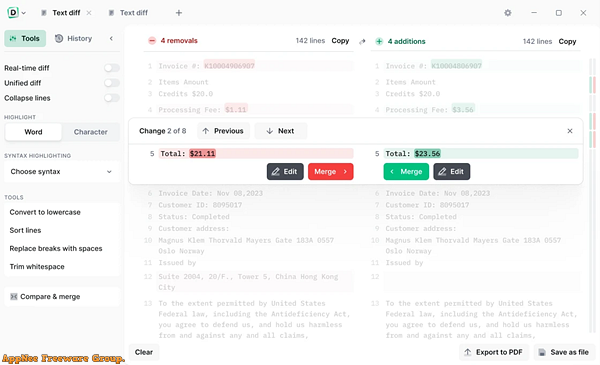Image resolution: width=600 pixels, height=365 pixels.
Task: Select the History tab
Action: (x=73, y=38)
